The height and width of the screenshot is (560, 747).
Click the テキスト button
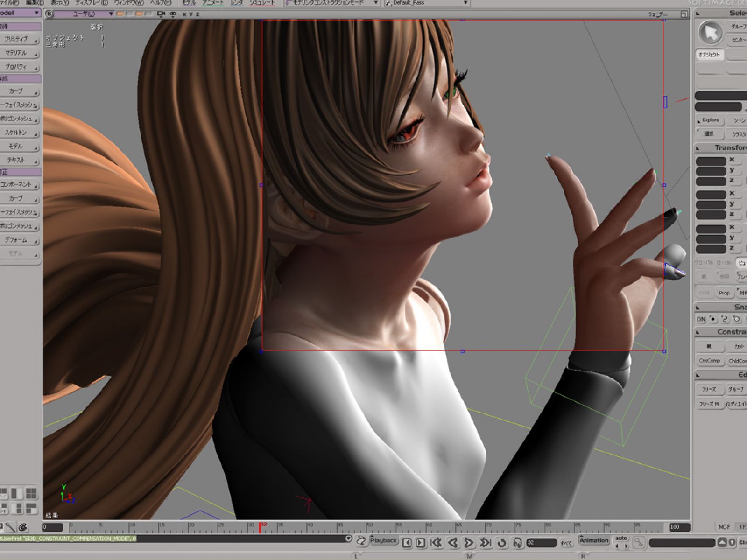(19, 160)
